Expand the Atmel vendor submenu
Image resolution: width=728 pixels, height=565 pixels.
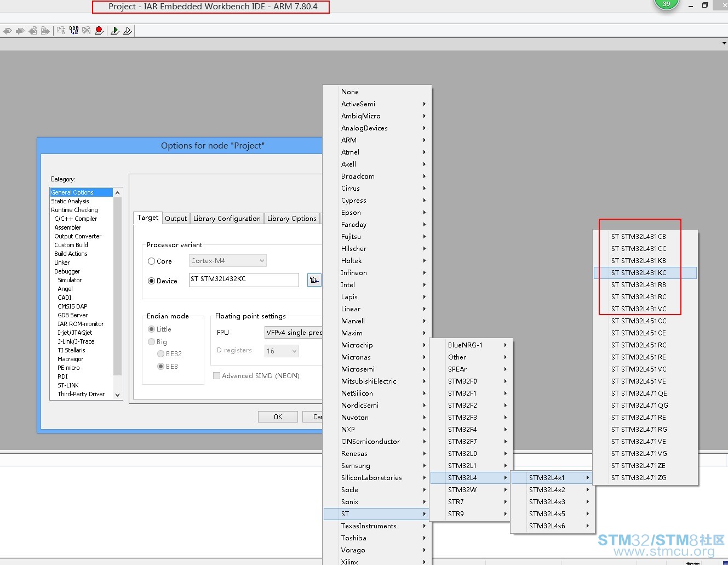[x=377, y=152]
